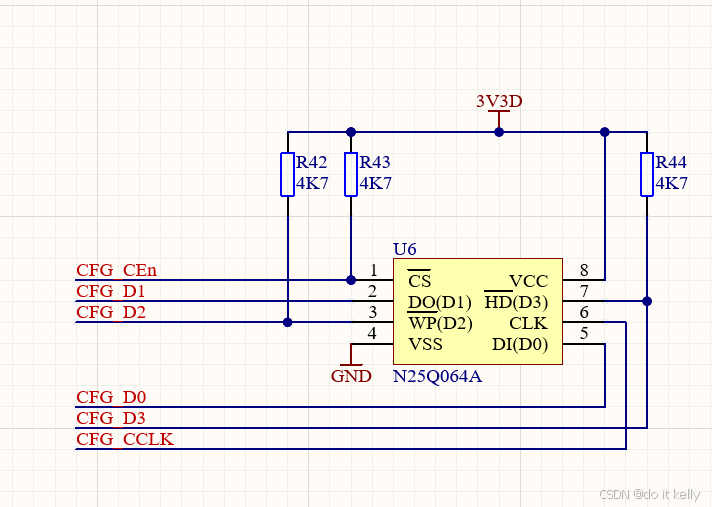
Task: Click the N25Q064A part name
Action: pos(437,376)
